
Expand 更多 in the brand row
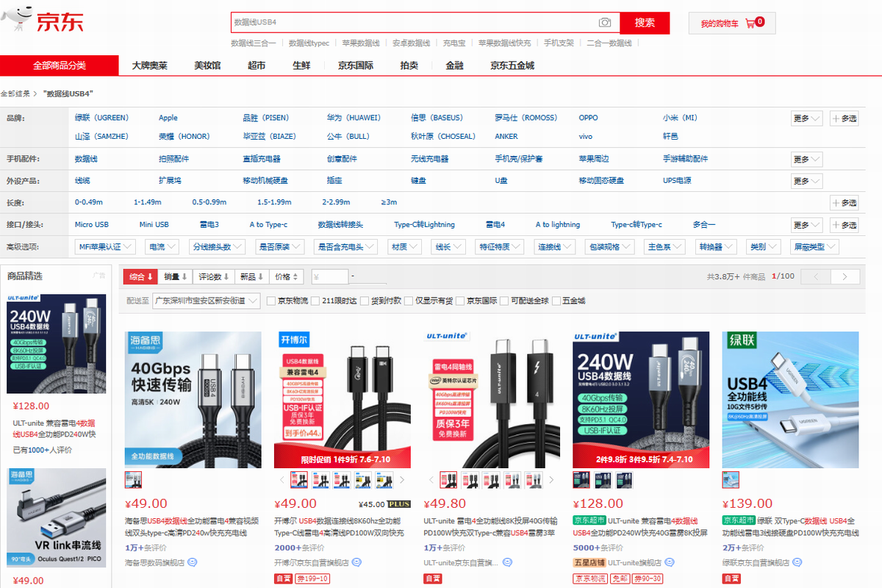(x=806, y=118)
